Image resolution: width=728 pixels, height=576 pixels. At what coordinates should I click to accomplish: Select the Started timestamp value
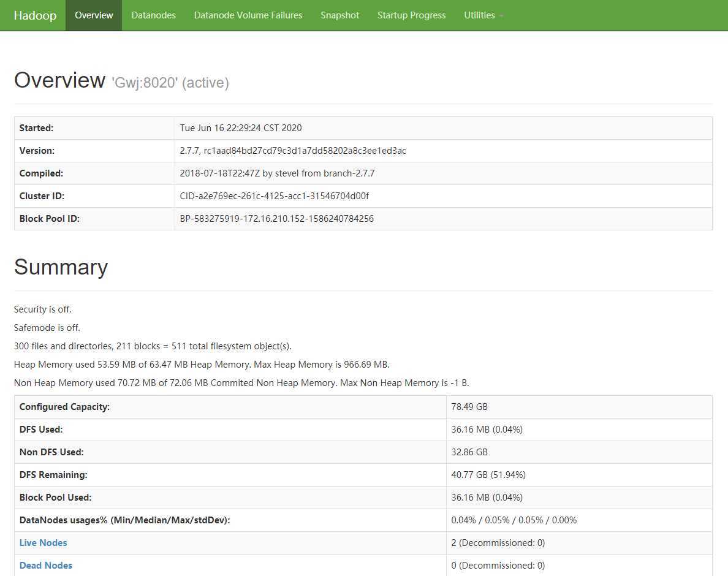pos(240,128)
